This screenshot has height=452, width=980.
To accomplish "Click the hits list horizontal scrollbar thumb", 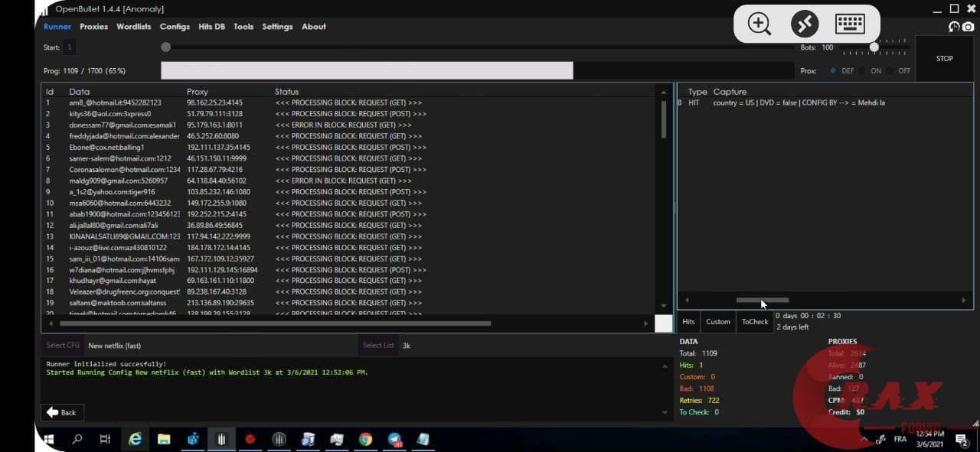I will coord(763,300).
